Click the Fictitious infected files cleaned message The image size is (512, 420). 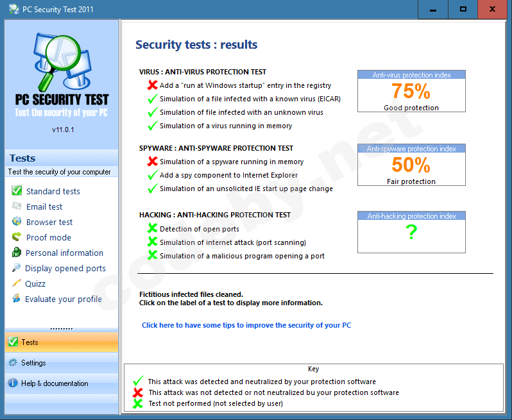click(x=191, y=294)
